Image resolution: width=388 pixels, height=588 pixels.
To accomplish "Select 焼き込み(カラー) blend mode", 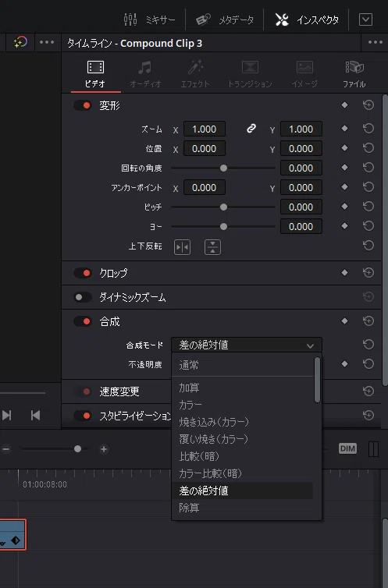I will click(243, 422).
